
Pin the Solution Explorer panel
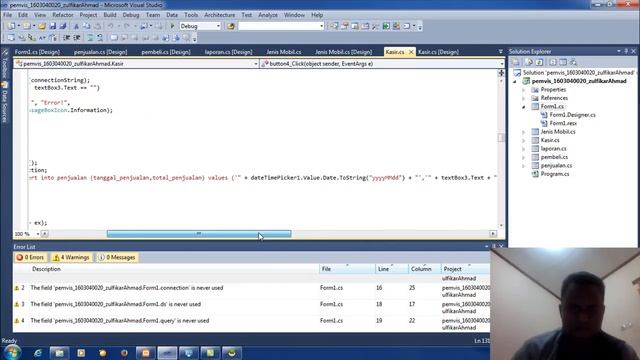pos(626,51)
